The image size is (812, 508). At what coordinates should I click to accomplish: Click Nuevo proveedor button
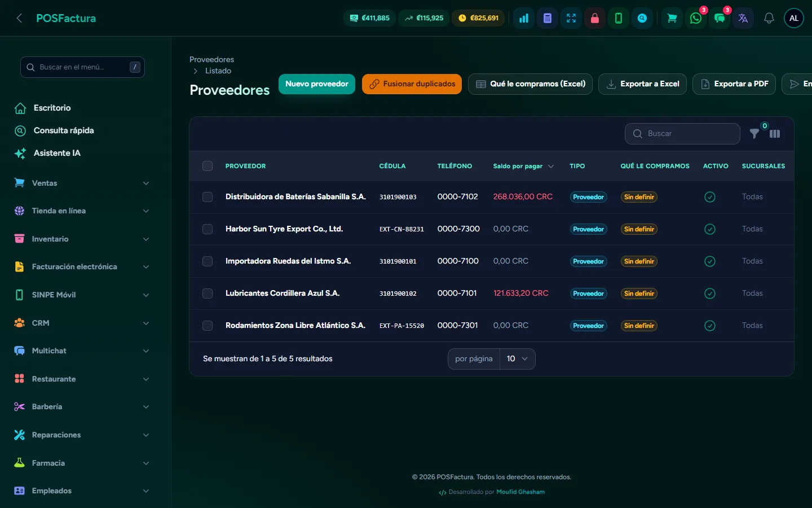pos(317,84)
